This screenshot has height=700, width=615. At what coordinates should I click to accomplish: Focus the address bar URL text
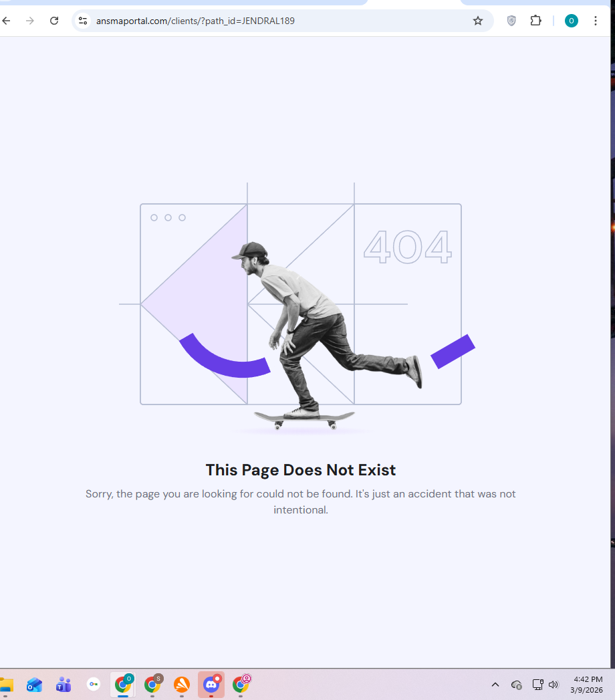pyautogui.click(x=195, y=21)
